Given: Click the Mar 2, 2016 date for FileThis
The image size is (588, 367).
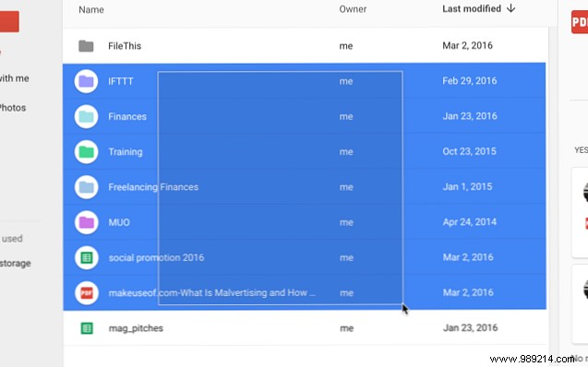Looking at the screenshot, I should point(467,46).
